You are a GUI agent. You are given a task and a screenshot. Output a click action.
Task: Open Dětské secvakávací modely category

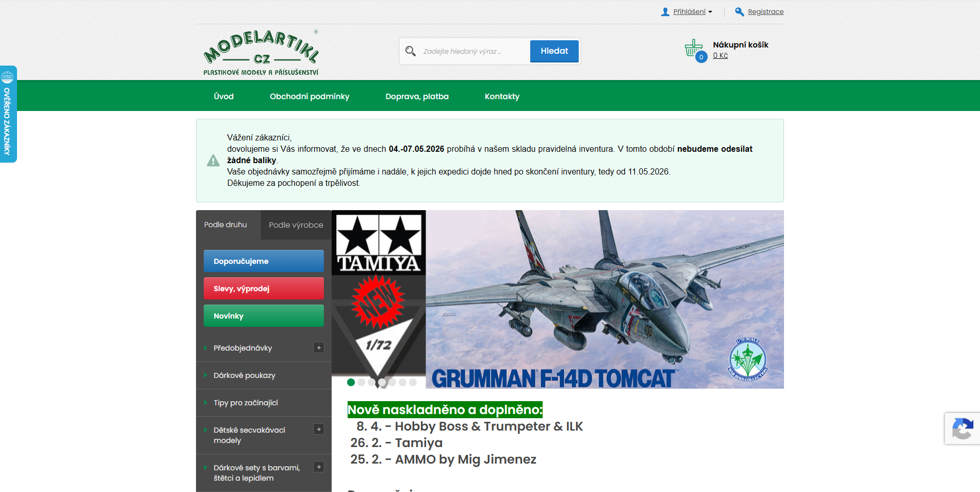[x=250, y=435]
